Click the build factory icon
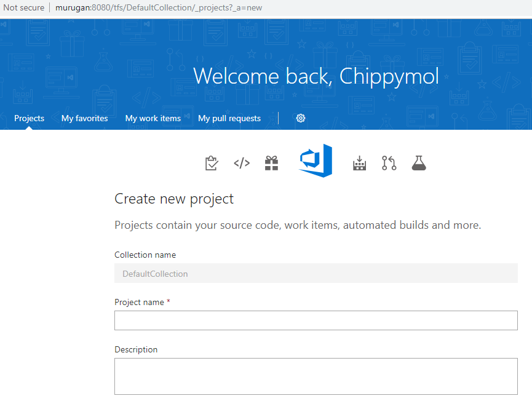Screen dimensions: 532x401 click(359, 163)
